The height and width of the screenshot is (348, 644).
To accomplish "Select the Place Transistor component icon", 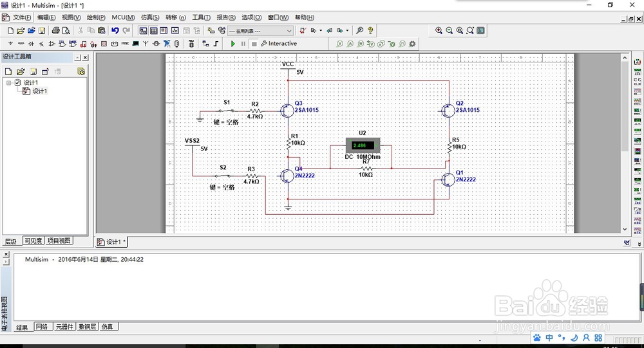I will (41, 44).
